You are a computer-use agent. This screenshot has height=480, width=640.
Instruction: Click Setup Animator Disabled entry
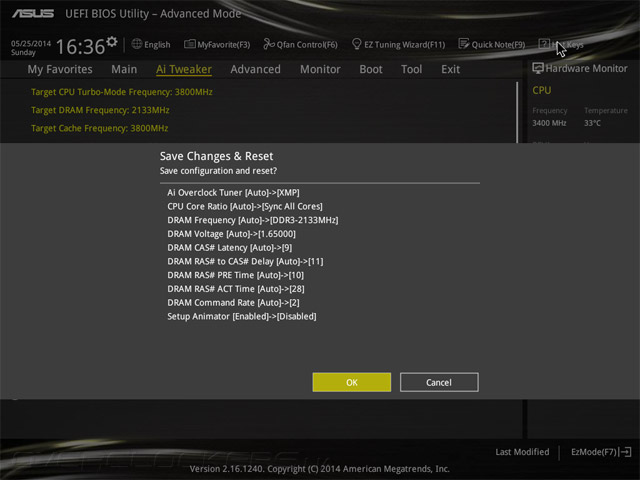[x=242, y=316]
